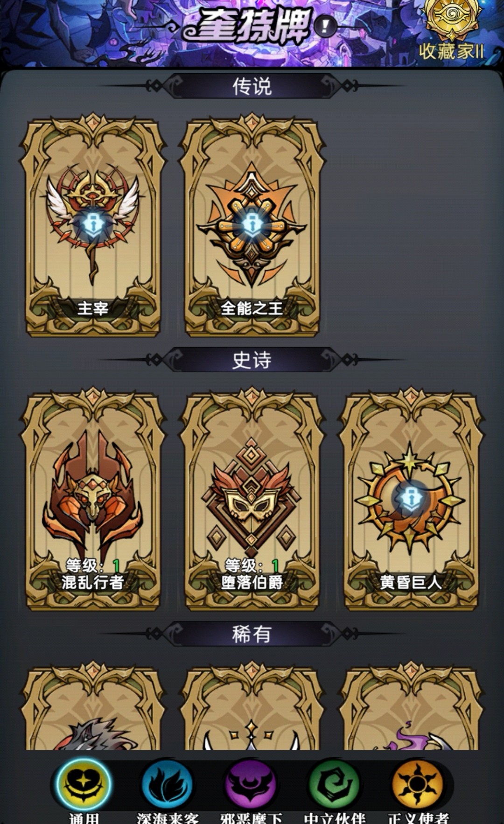Open the rare card with purple flame
The image size is (504, 824).
pos(411,706)
